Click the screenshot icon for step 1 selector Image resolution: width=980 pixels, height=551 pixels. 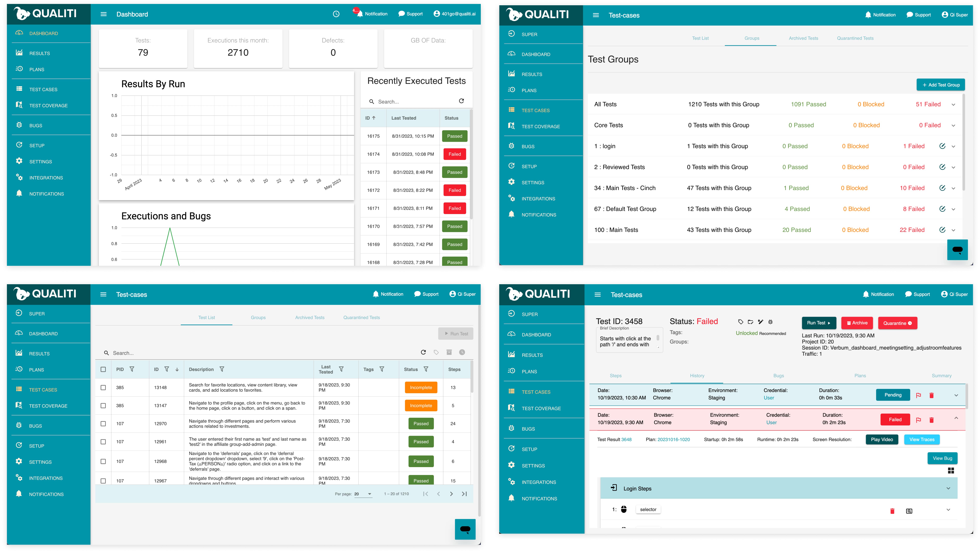click(909, 511)
